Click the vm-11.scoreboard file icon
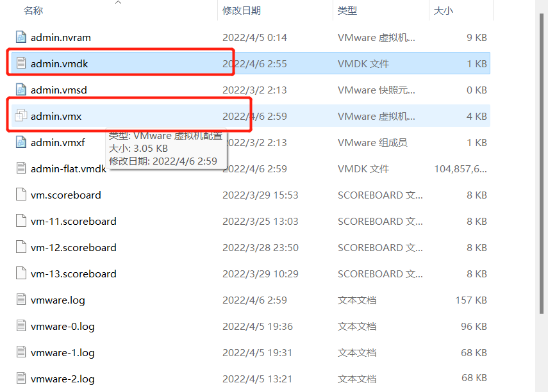 (20, 221)
